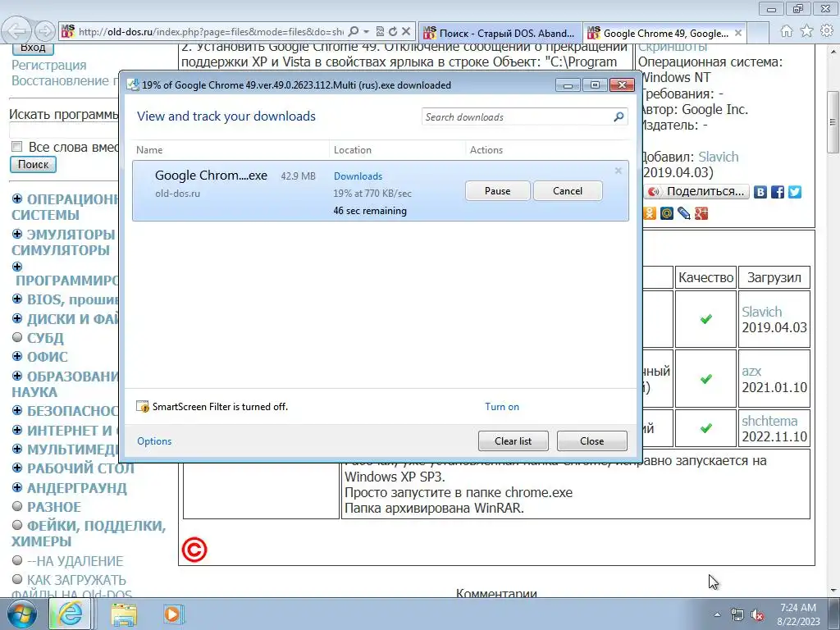This screenshot has height=630, width=840.
Task: Click the address bar search magnifier icon
Action: [354, 32]
